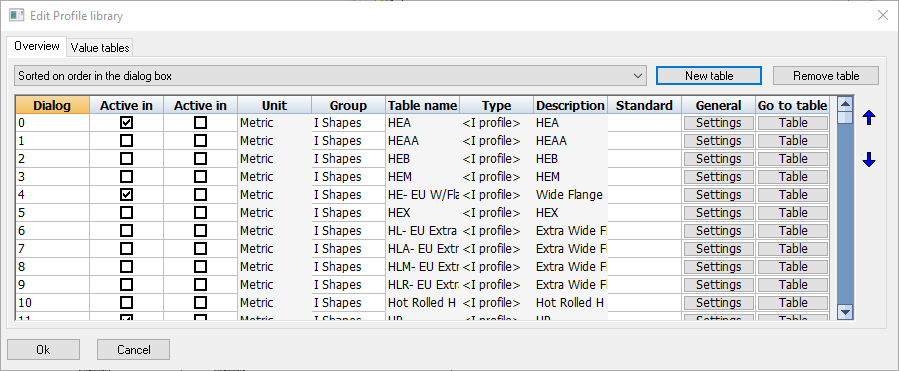Click the dialog icon in the title bar
Image resolution: width=899 pixels, height=371 pixels.
click(x=16, y=15)
